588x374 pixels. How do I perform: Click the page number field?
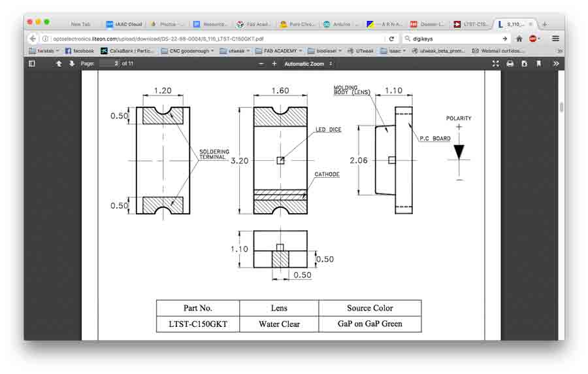coord(109,63)
